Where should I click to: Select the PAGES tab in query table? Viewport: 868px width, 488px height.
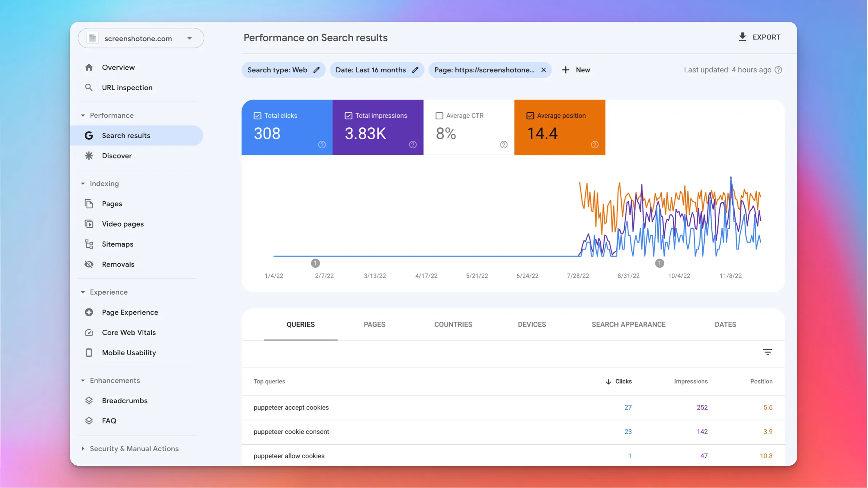tap(374, 324)
